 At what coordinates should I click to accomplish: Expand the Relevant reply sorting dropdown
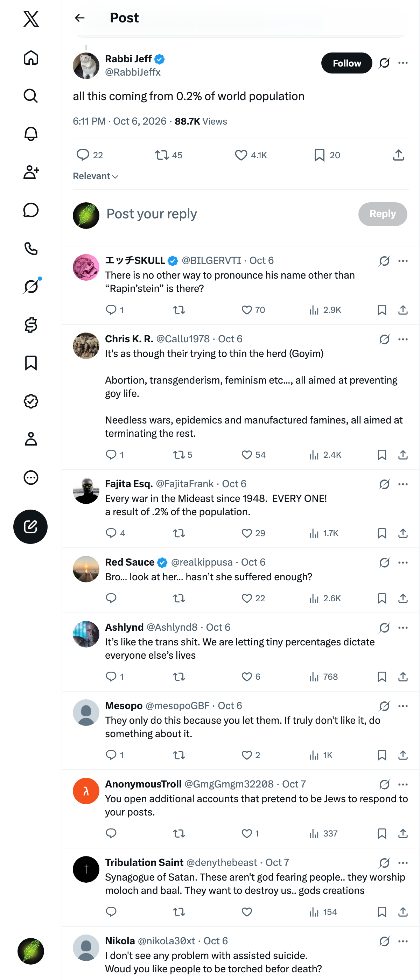point(96,176)
